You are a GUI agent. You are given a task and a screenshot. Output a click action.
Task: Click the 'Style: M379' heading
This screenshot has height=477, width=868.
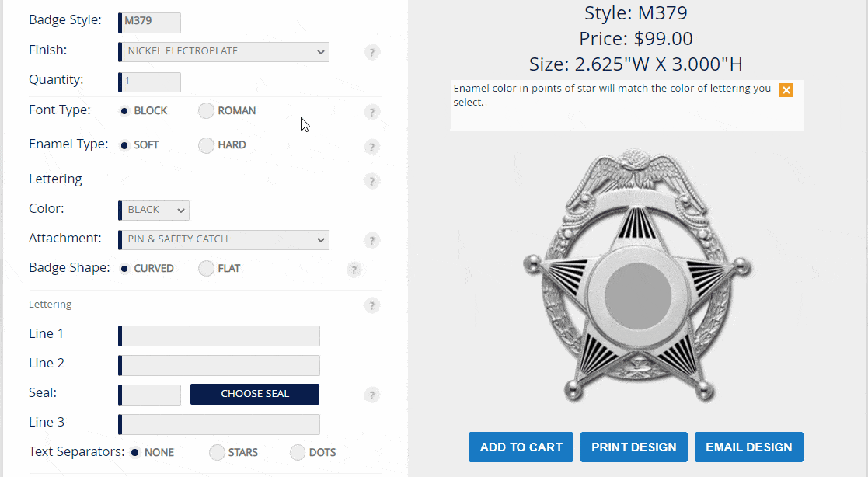point(636,12)
